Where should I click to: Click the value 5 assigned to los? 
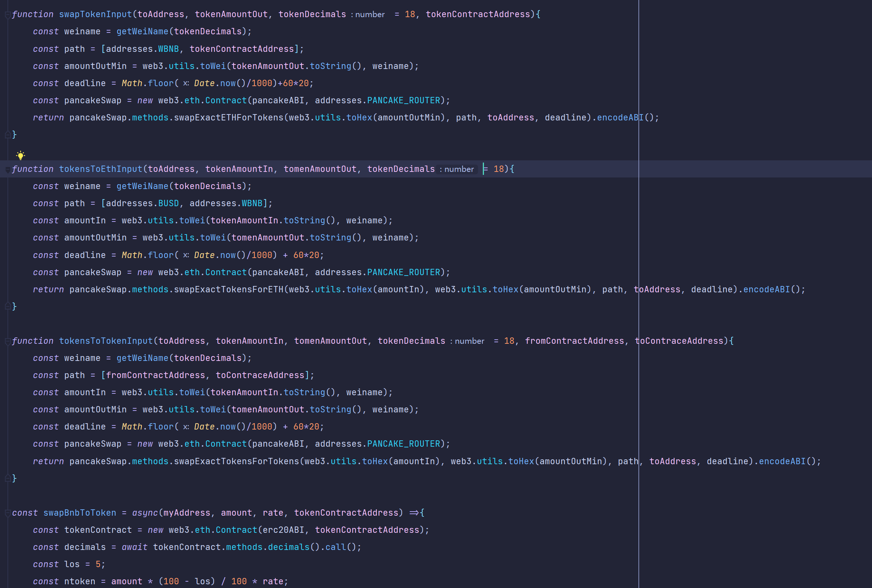(98, 565)
